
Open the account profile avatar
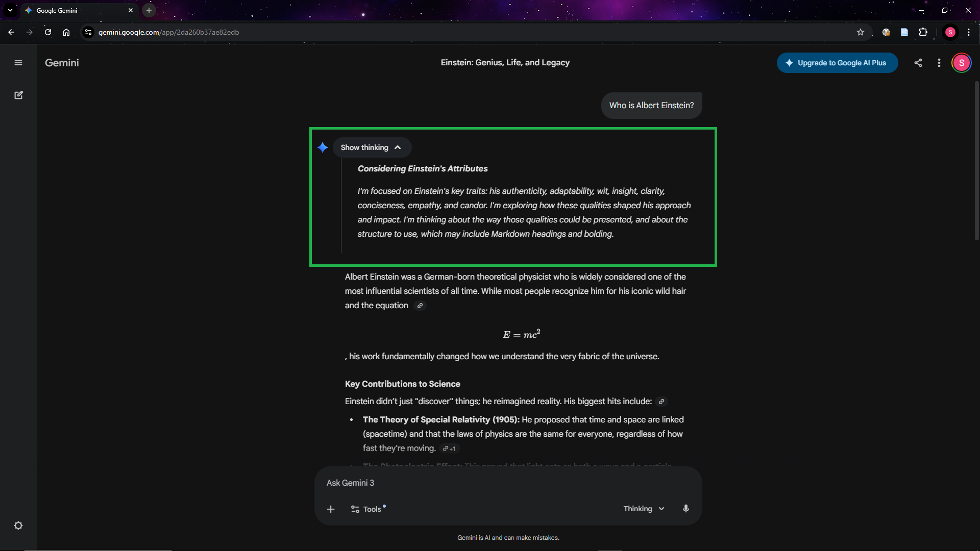[962, 63]
